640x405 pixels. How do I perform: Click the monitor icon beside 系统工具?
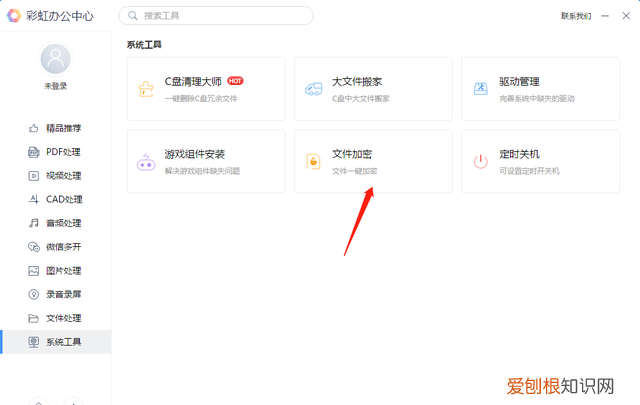coord(33,342)
